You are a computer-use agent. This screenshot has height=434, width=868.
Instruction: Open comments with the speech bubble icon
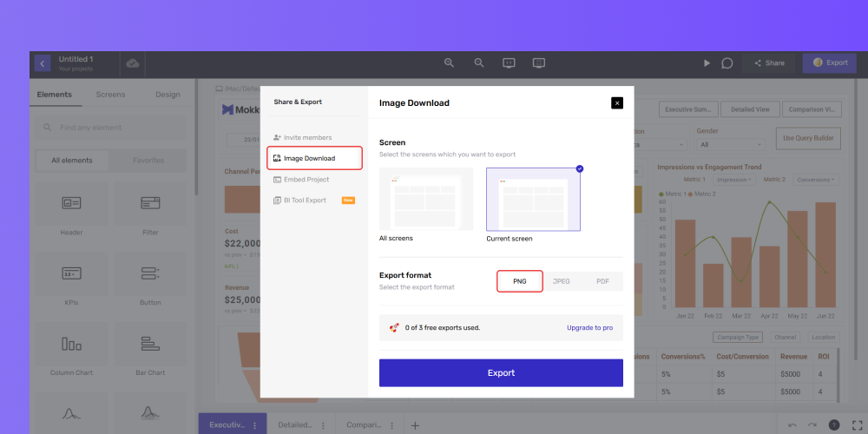click(x=727, y=63)
